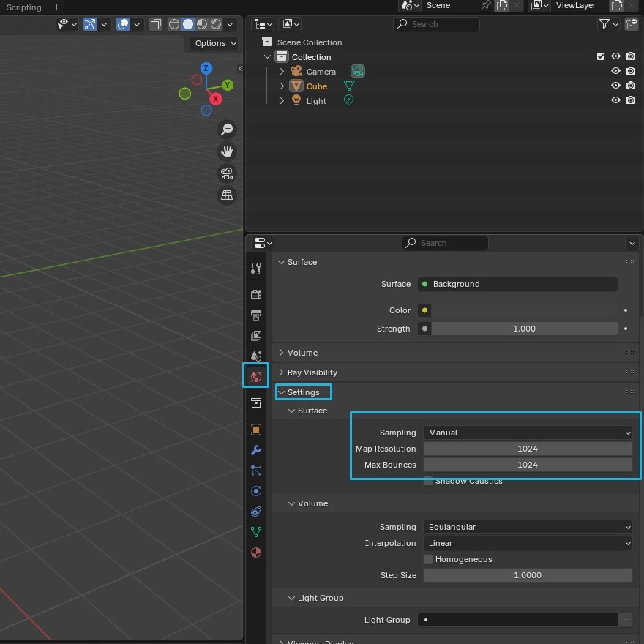Open the Object properties tab
The height and width of the screenshot is (644, 644).
[x=255, y=429]
